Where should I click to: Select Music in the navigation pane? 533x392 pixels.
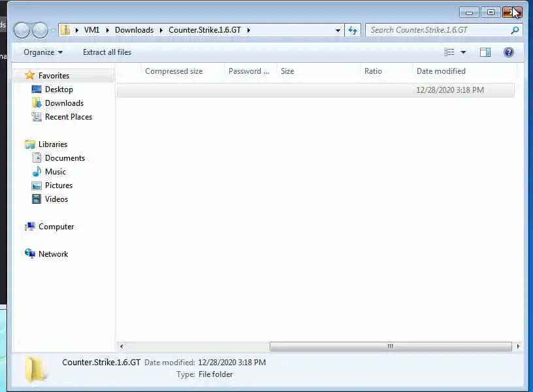pyautogui.click(x=56, y=172)
